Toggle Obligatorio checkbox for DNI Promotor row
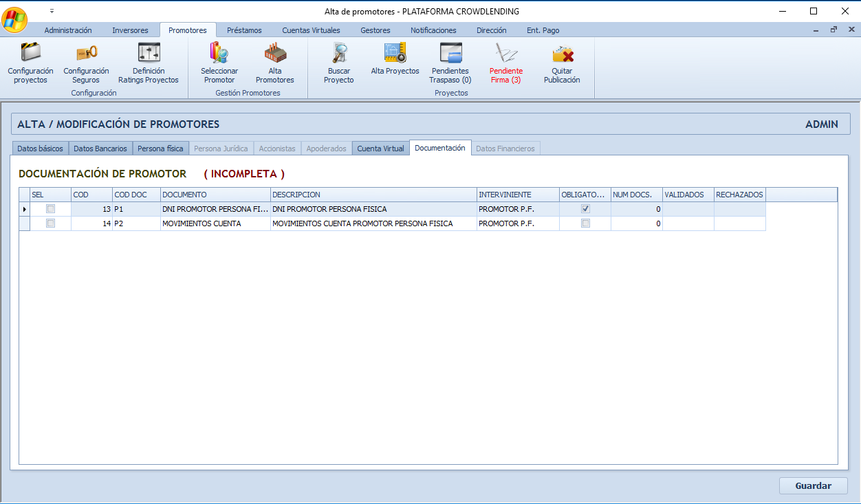Image resolution: width=861 pixels, height=504 pixels. point(585,208)
